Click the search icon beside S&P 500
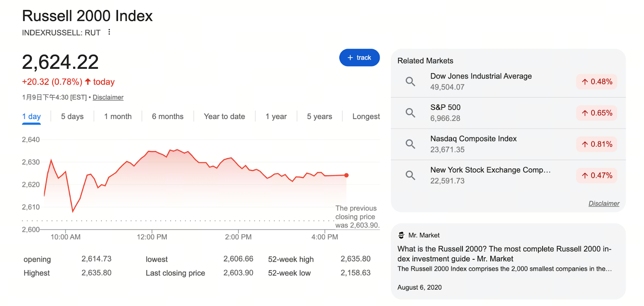The height and width of the screenshot is (306, 644). point(410,113)
